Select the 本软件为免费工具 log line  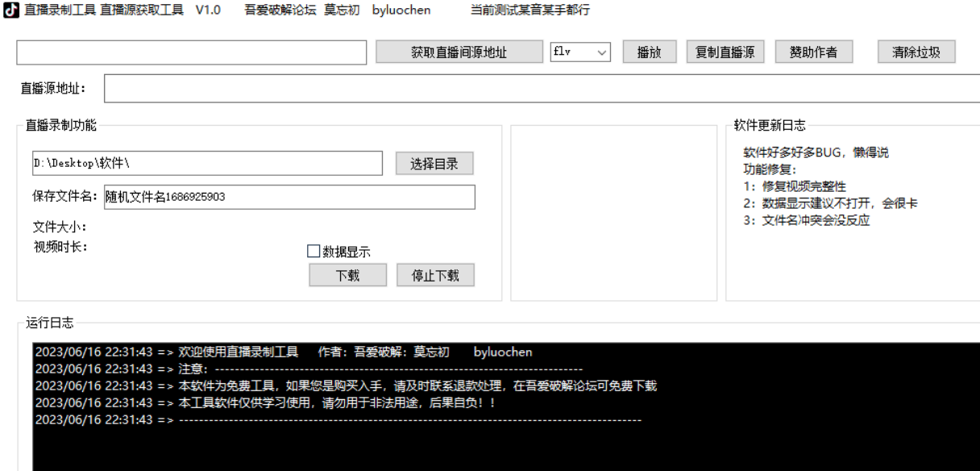tap(347, 386)
